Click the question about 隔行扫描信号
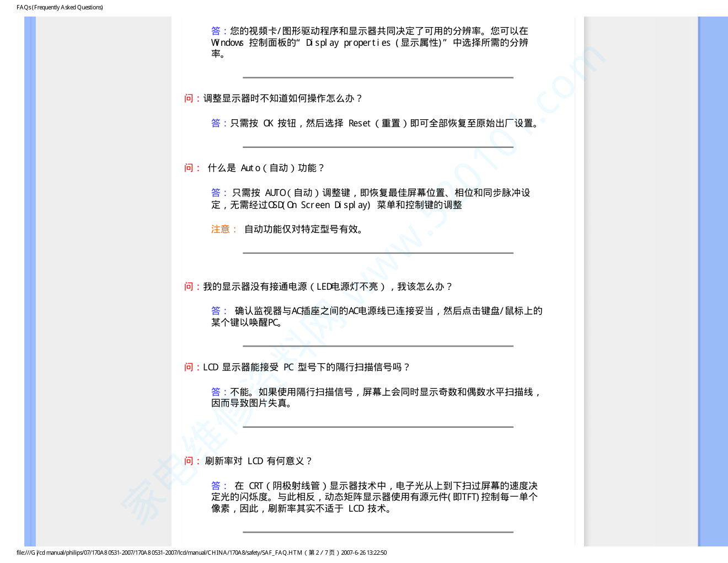 (298, 367)
